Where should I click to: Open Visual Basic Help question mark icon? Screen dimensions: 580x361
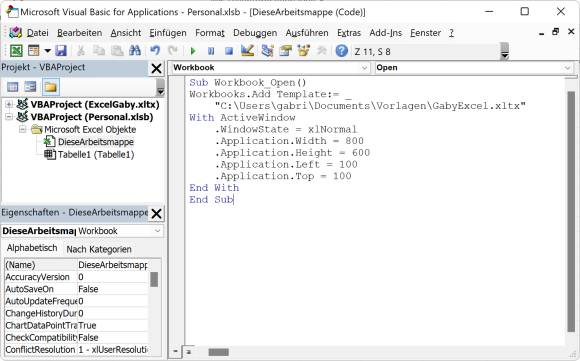341,51
